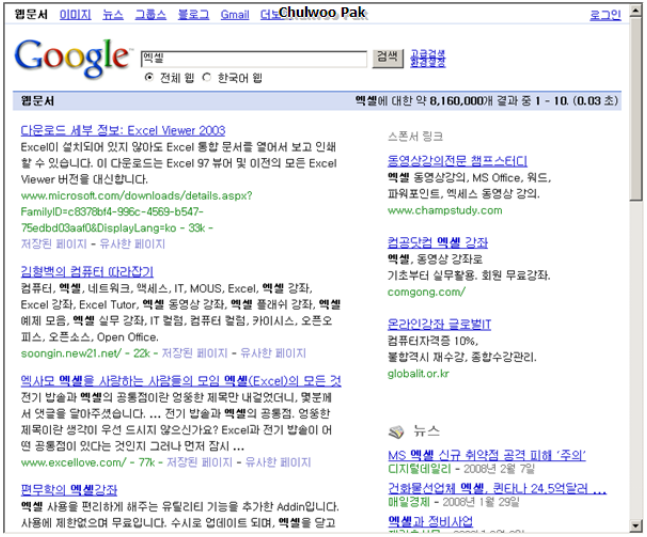Open the cached page link for soongin.new21.net
This screenshot has height=537, width=647.
tap(194, 353)
